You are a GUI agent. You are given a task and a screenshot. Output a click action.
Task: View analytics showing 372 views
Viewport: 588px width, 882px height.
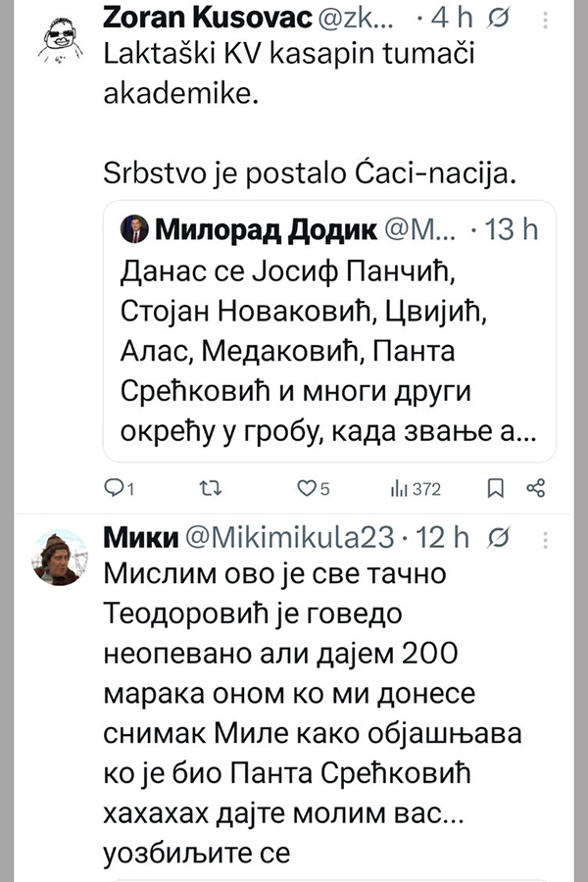click(x=416, y=488)
